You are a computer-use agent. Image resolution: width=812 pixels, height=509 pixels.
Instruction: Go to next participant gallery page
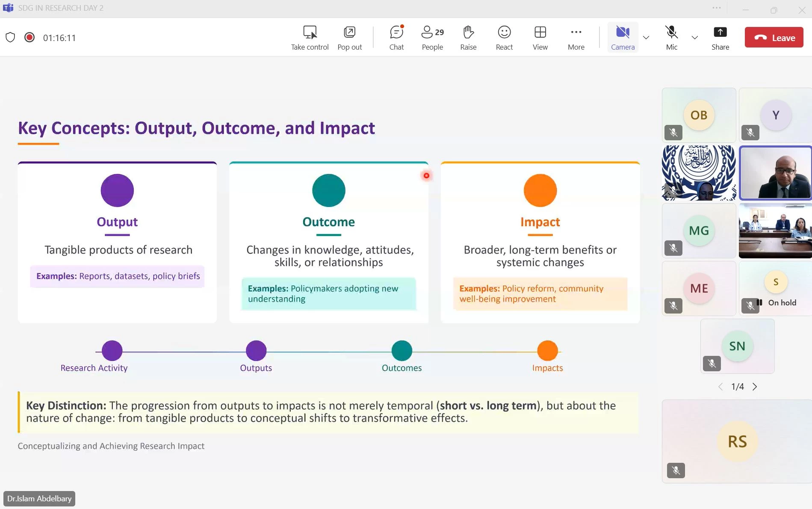[x=755, y=387]
